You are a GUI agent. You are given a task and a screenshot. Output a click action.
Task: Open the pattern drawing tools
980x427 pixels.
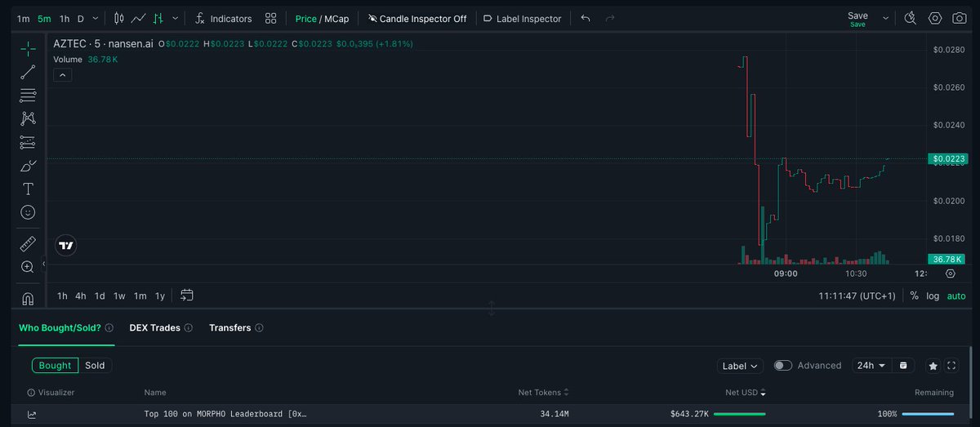tap(28, 118)
